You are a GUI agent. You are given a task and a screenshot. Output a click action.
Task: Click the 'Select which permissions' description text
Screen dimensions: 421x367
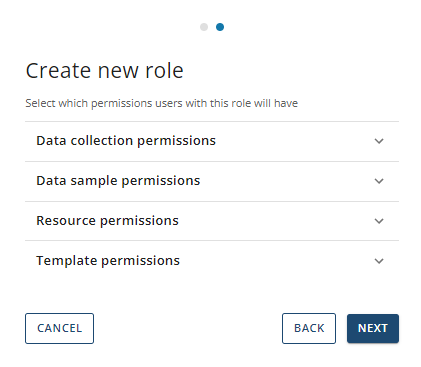(x=162, y=103)
